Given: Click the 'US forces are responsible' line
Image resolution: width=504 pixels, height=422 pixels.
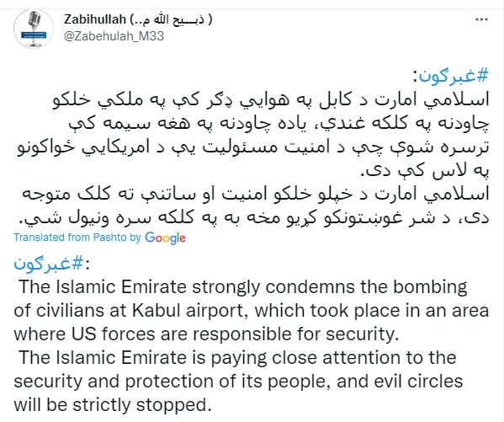Looking at the screenshot, I should click(x=206, y=334).
